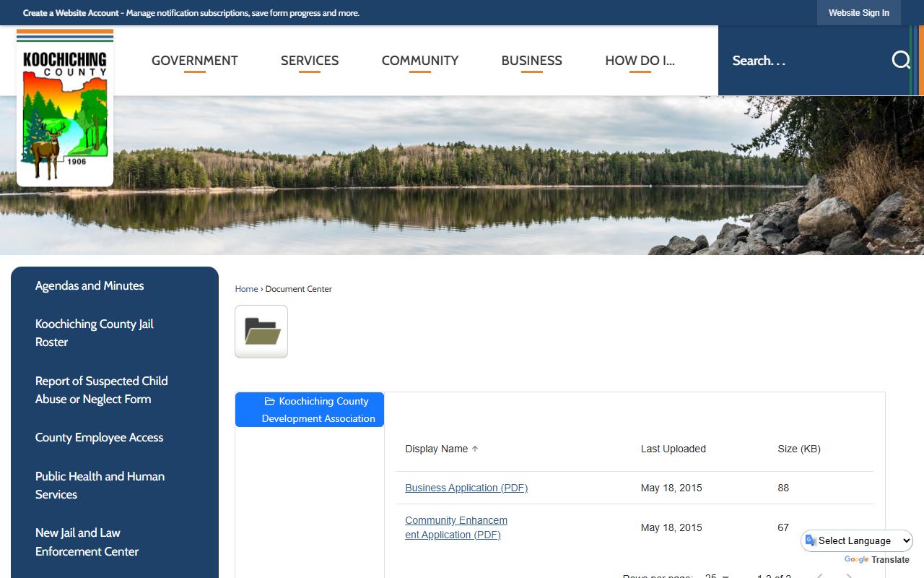The width and height of the screenshot is (924, 578).
Task: Open the Business menu
Action: pyautogui.click(x=532, y=61)
